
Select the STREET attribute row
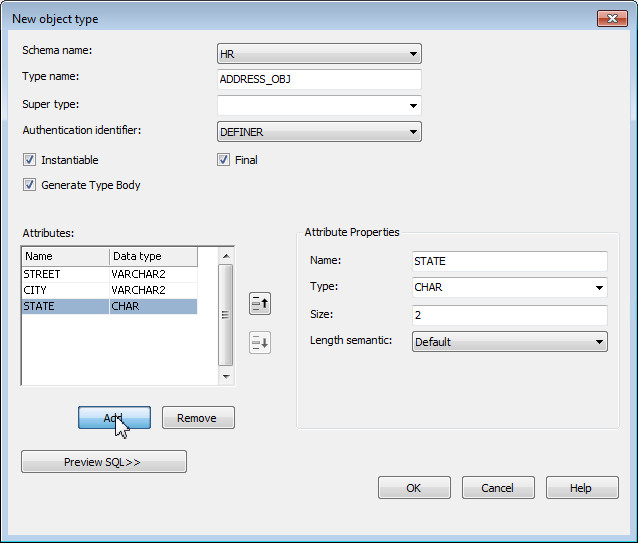click(109, 274)
